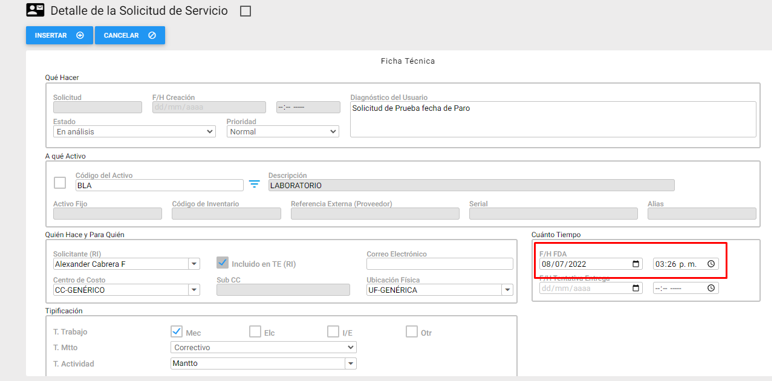Click the F/H FDA time field 03:26 p. m.
Viewport: 772px width, 382px height.
[685, 264]
